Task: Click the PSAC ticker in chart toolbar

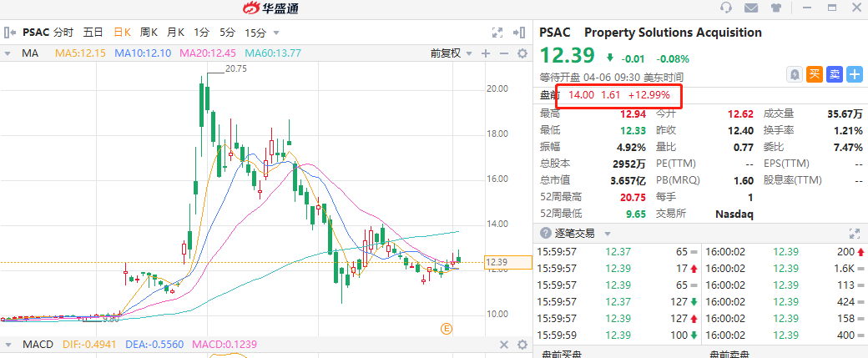Action: point(36,33)
